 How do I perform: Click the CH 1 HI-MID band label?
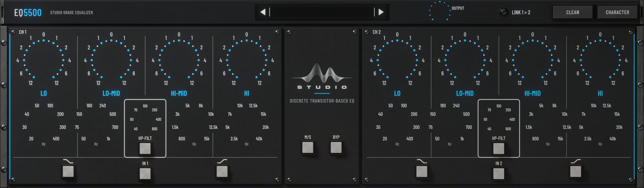coord(179,93)
